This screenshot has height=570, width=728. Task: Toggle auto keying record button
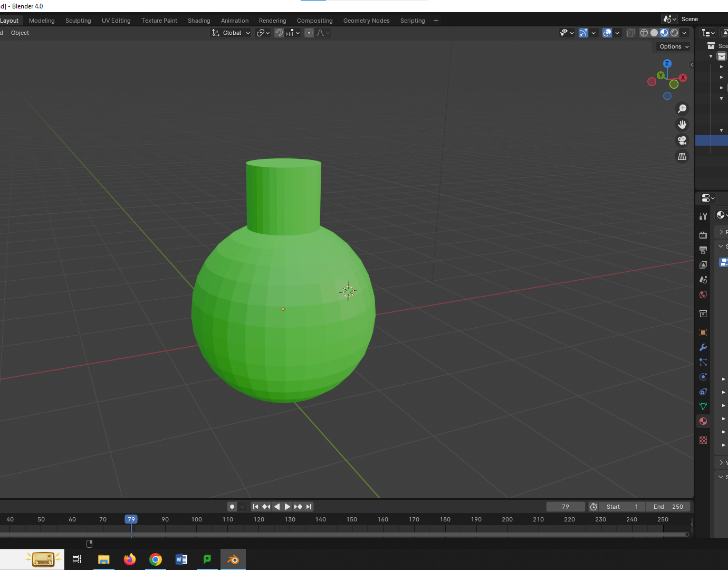[232, 507]
